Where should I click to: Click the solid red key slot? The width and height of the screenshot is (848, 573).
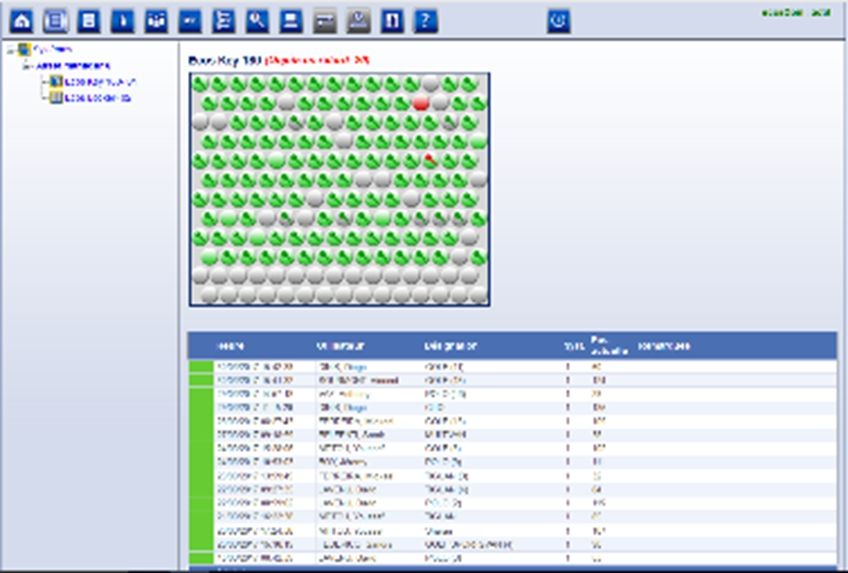point(421,103)
